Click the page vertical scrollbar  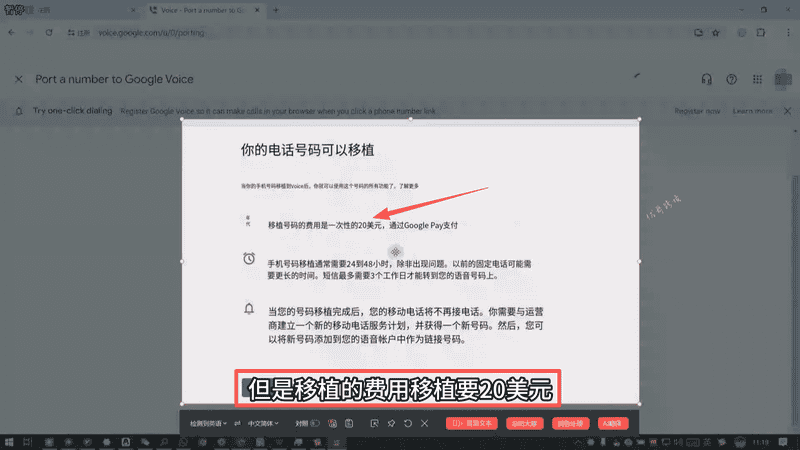[x=795, y=301]
